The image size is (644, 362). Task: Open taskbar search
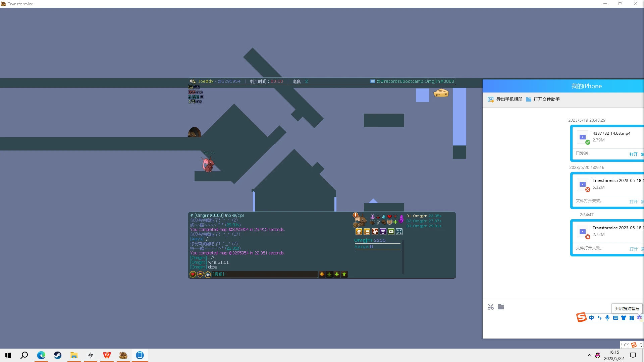pyautogui.click(x=24, y=355)
